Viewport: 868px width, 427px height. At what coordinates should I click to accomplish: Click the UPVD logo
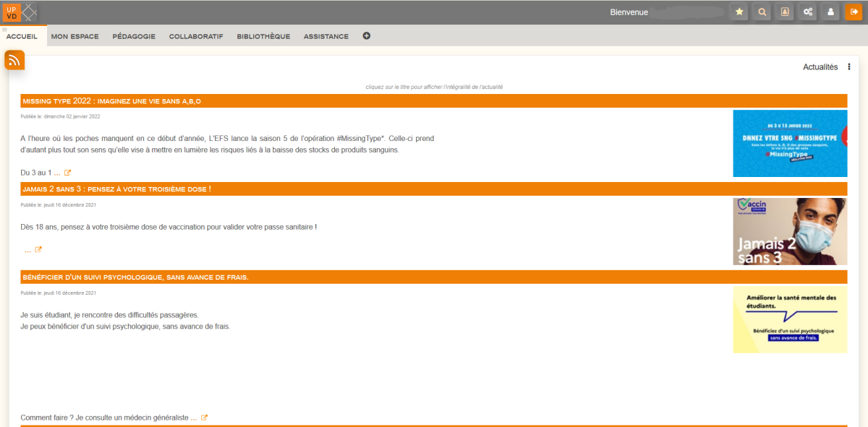[21, 12]
